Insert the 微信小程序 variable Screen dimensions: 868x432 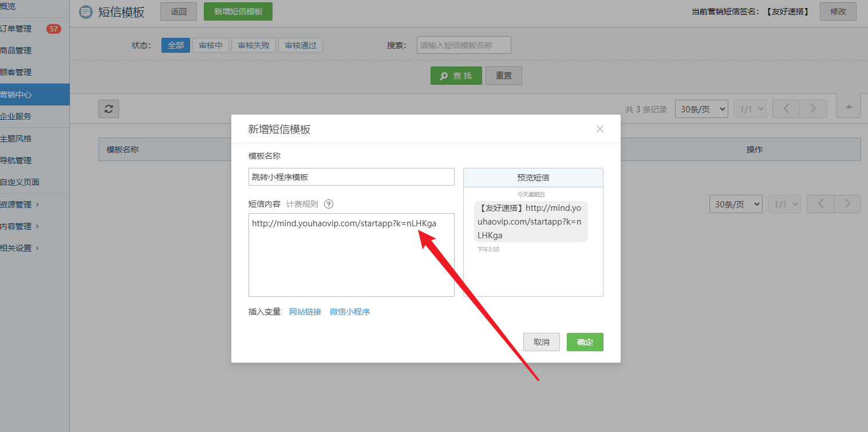(350, 312)
